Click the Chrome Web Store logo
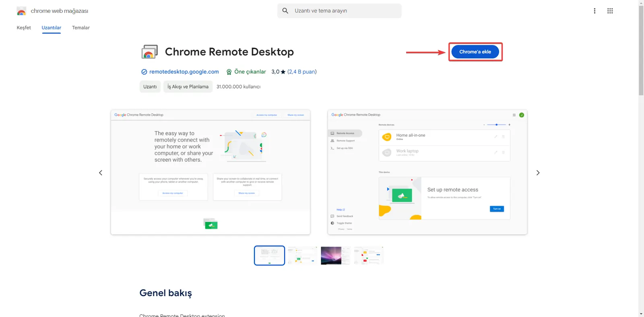 (x=21, y=11)
